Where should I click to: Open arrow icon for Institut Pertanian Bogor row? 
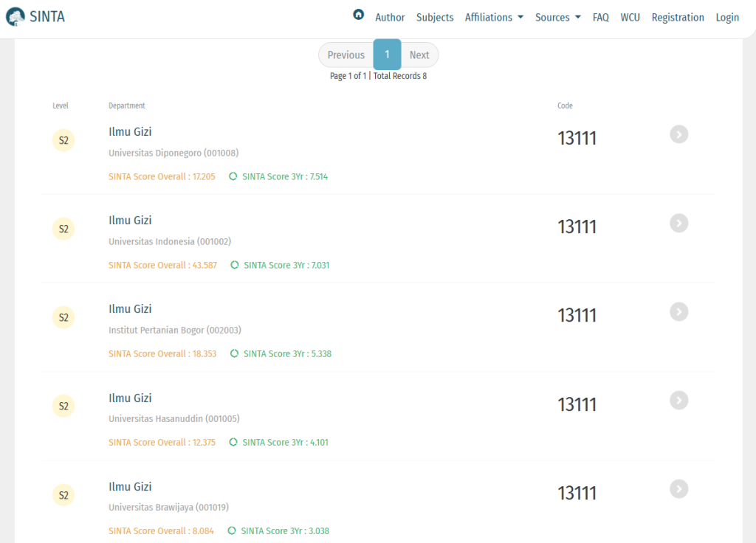(x=678, y=312)
